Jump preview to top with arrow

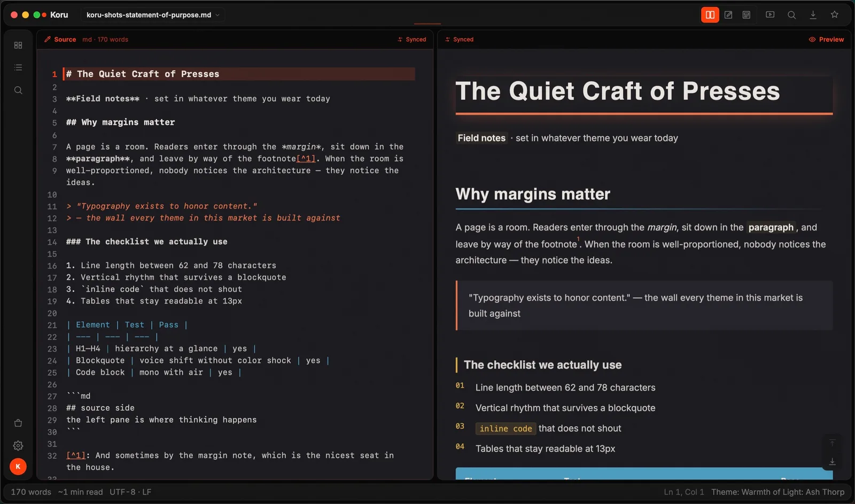tap(832, 443)
